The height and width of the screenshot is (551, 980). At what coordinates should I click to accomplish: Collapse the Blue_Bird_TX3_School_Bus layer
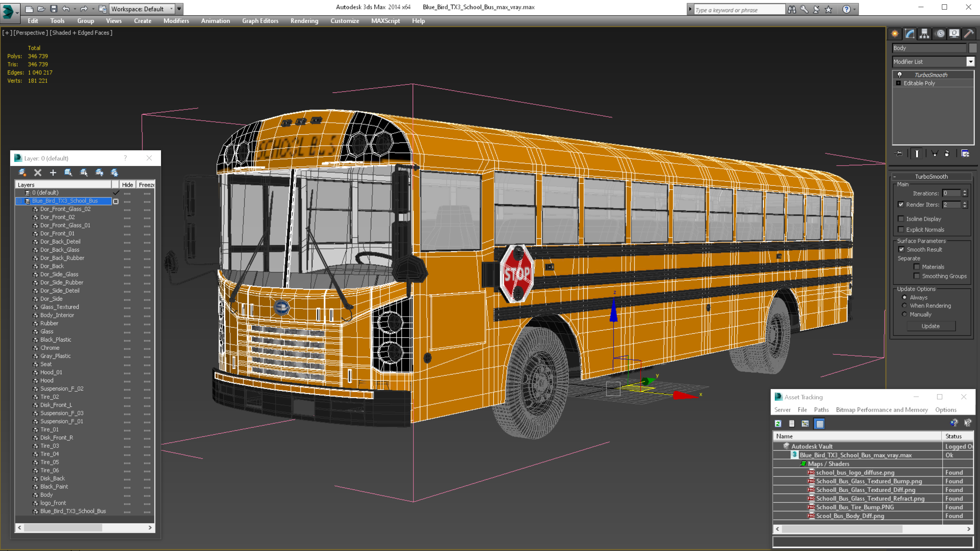(19, 201)
